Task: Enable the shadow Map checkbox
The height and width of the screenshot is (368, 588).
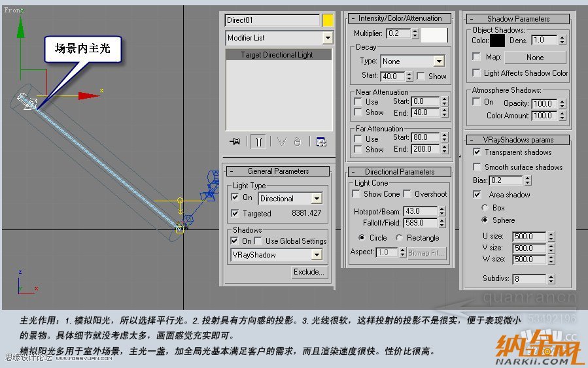Action: 476,57
